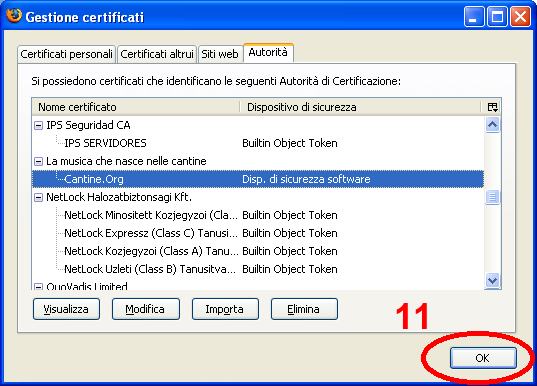The width and height of the screenshot is (537, 386).
Task: Switch to Certificati personali tab
Action: pos(66,54)
